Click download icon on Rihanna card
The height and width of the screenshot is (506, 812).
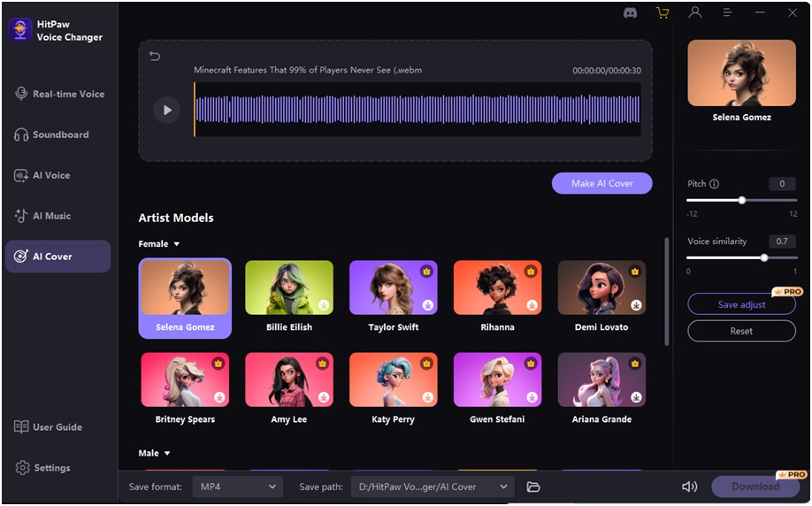click(x=532, y=305)
